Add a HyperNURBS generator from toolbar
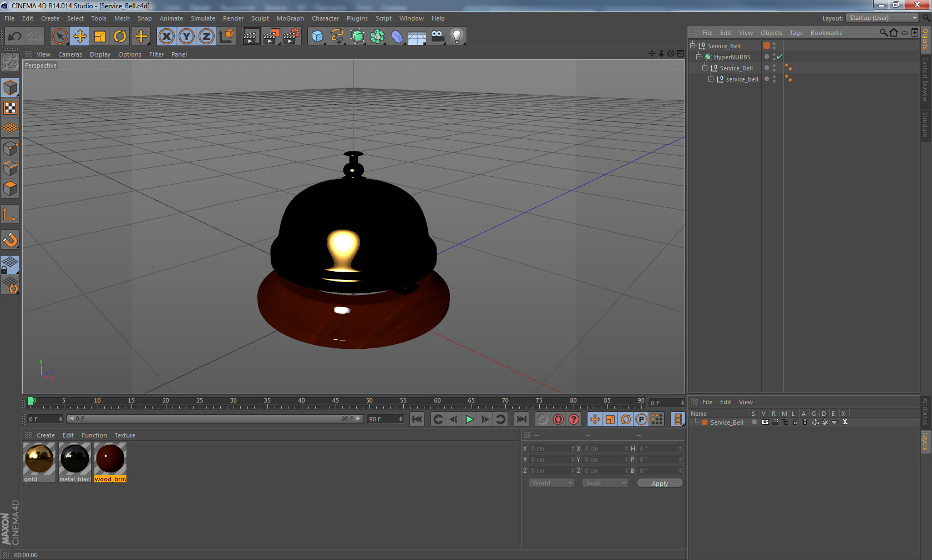This screenshot has width=932, height=560. [358, 37]
